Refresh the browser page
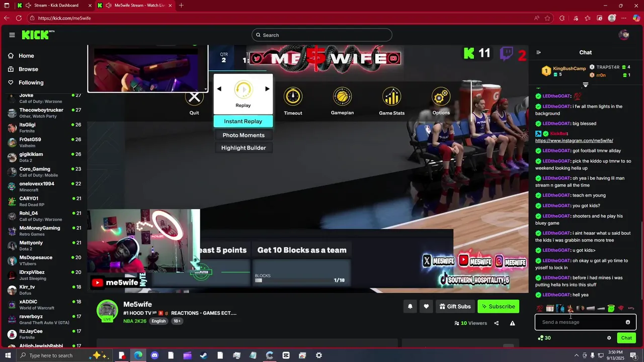Screen dimensions: 644x362 19,18
